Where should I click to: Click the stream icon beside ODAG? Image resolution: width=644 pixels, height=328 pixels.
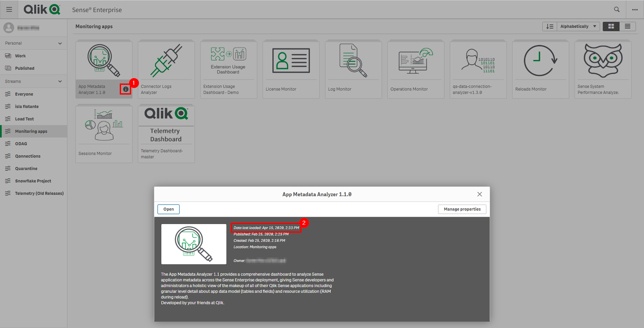(8, 144)
